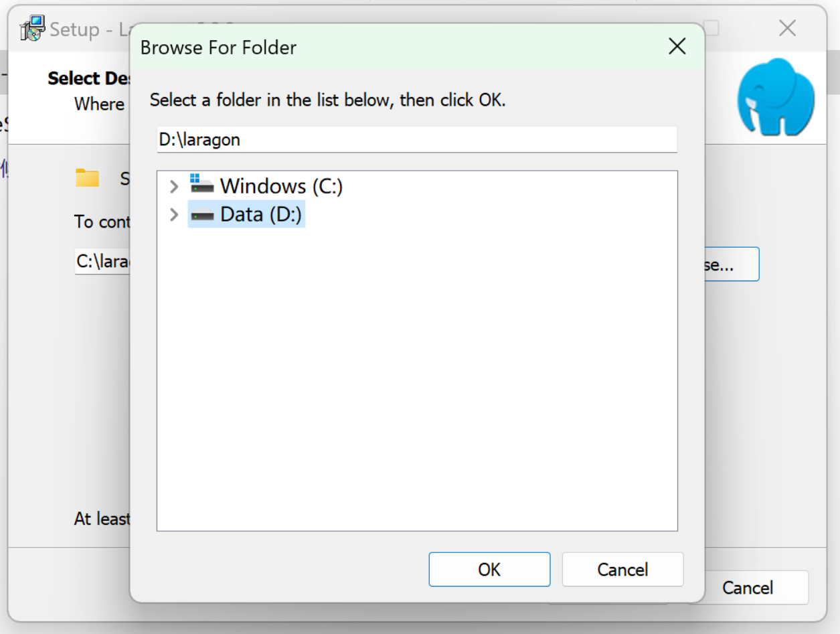Cancel the Browse For Folder dialog

coord(622,569)
